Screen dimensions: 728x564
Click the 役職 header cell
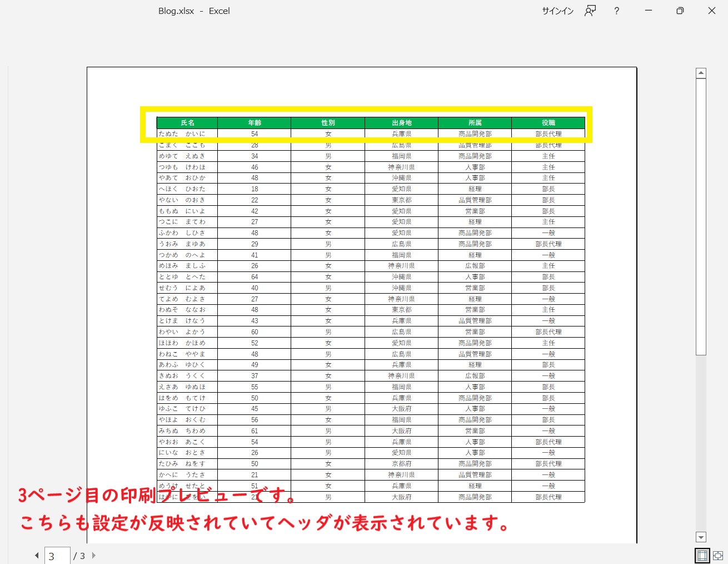pyautogui.click(x=548, y=123)
